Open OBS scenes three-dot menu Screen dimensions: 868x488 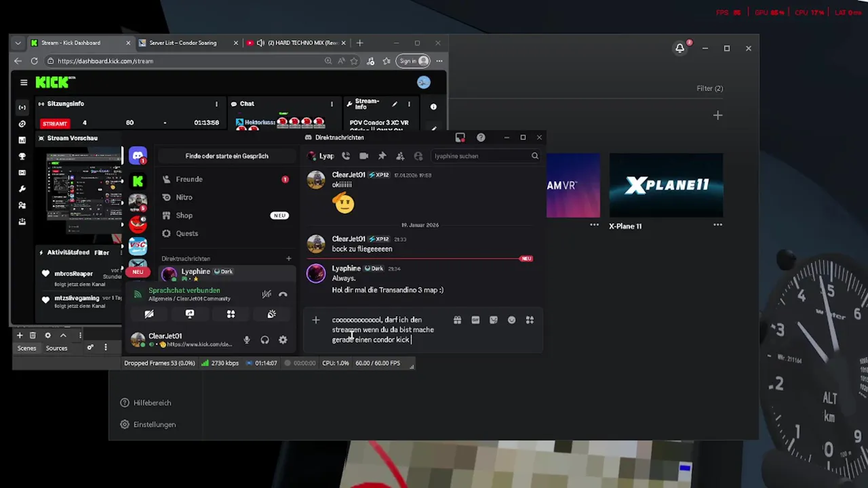click(80, 335)
